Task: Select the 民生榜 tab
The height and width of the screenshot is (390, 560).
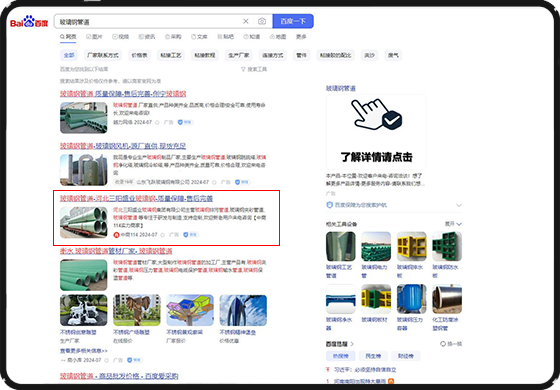Action: pyautogui.click(x=373, y=356)
